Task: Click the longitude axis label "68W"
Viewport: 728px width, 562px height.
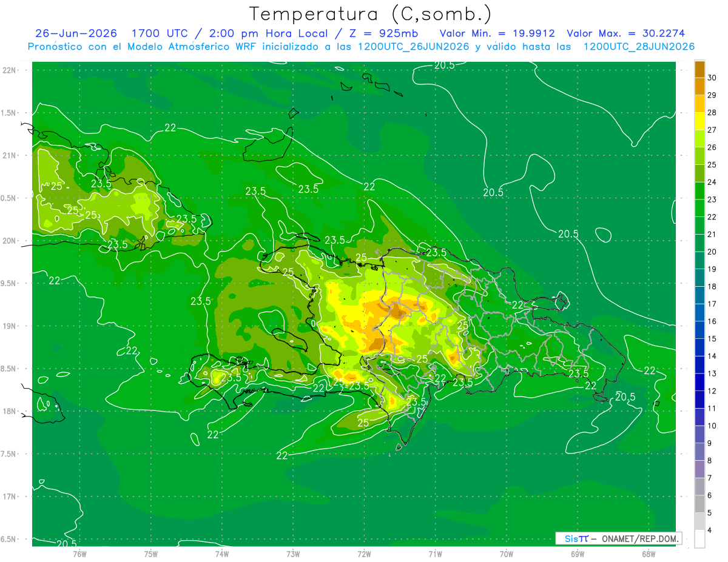Action: pyautogui.click(x=648, y=554)
